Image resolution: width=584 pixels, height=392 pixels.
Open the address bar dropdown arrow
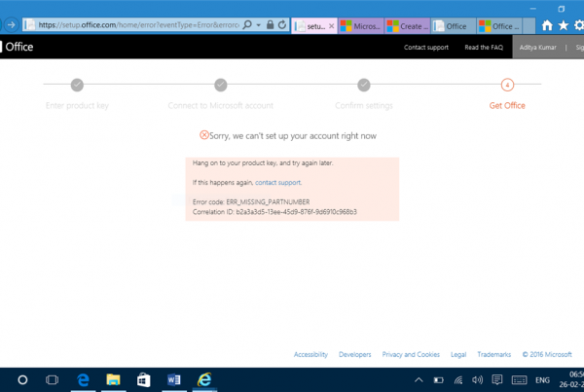point(259,25)
